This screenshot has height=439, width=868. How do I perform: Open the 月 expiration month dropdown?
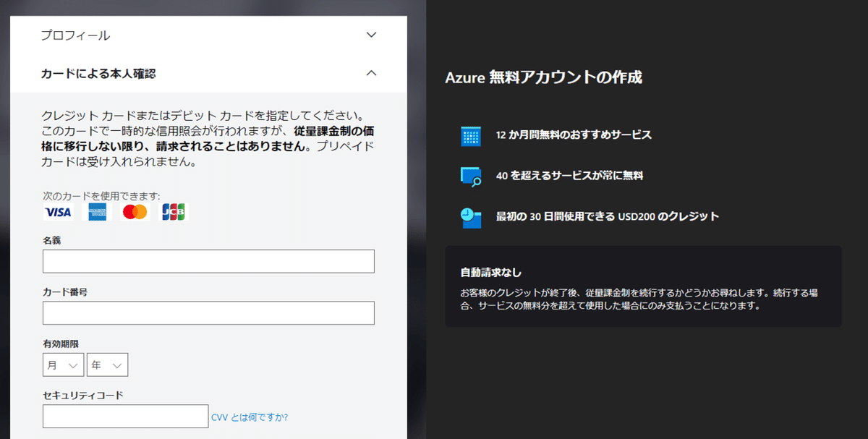coord(64,365)
